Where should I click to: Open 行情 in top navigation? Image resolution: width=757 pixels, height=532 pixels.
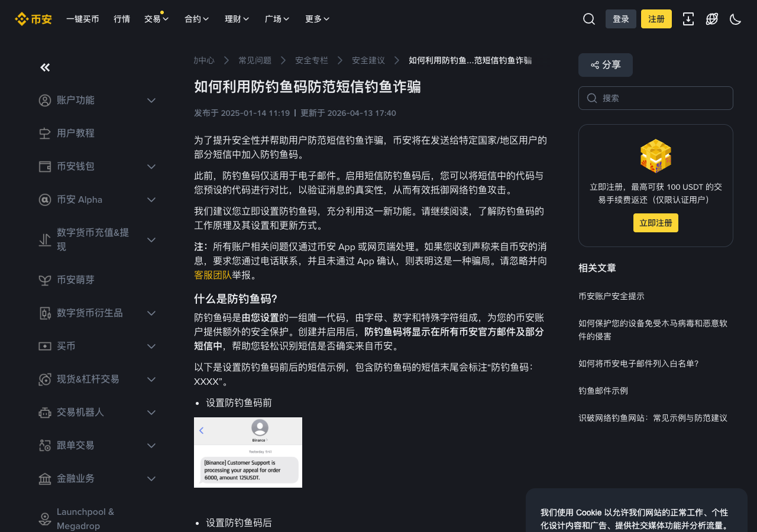click(x=122, y=19)
